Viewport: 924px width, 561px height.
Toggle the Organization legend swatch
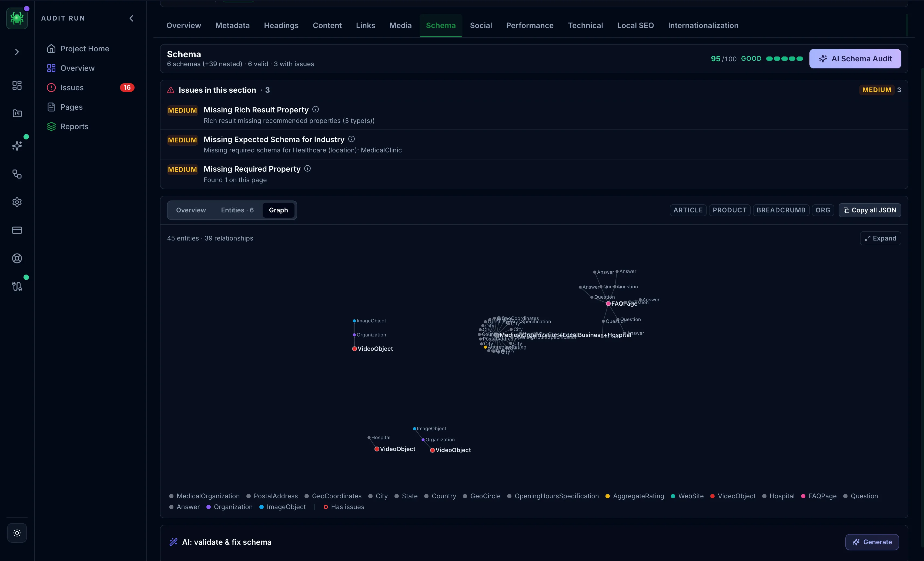pos(209,507)
